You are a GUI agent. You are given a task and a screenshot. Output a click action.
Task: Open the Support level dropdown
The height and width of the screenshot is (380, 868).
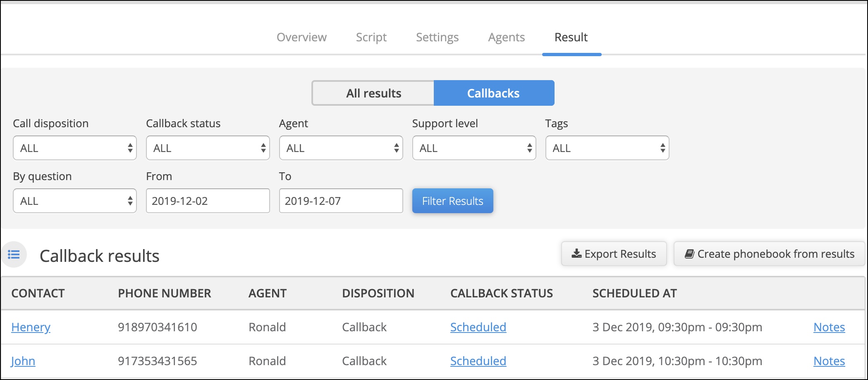coord(474,148)
